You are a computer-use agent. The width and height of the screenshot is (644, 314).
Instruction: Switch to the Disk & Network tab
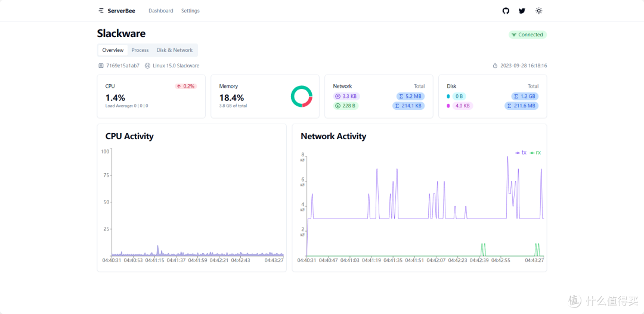pos(175,50)
